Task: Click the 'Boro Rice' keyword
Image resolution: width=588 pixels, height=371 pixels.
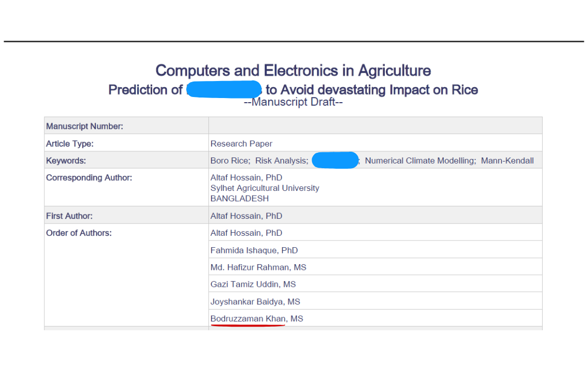Action: 230,160
